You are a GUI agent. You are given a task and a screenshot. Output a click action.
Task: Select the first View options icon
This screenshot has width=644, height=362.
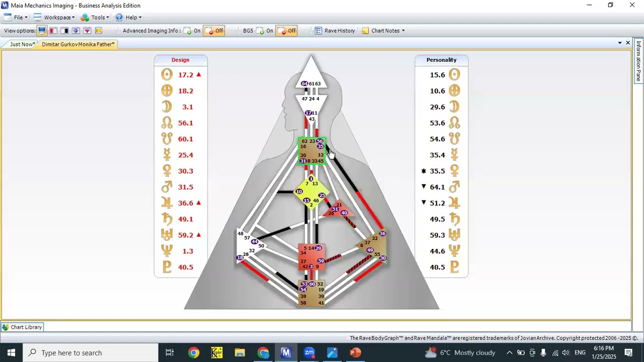(42, 31)
